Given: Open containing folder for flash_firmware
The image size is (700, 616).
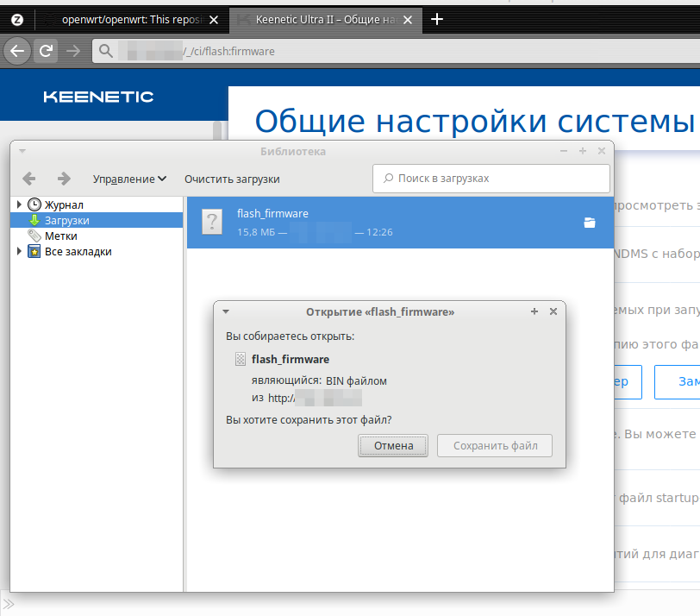Looking at the screenshot, I should pyautogui.click(x=590, y=223).
